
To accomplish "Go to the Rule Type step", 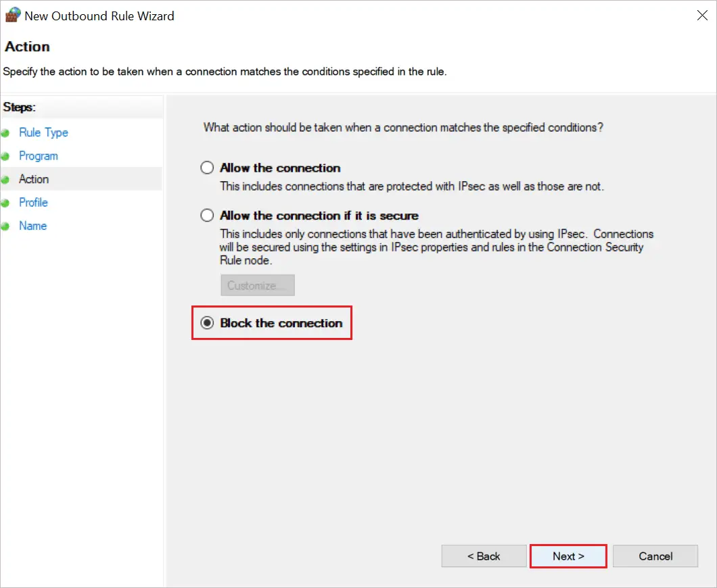I will pos(43,132).
